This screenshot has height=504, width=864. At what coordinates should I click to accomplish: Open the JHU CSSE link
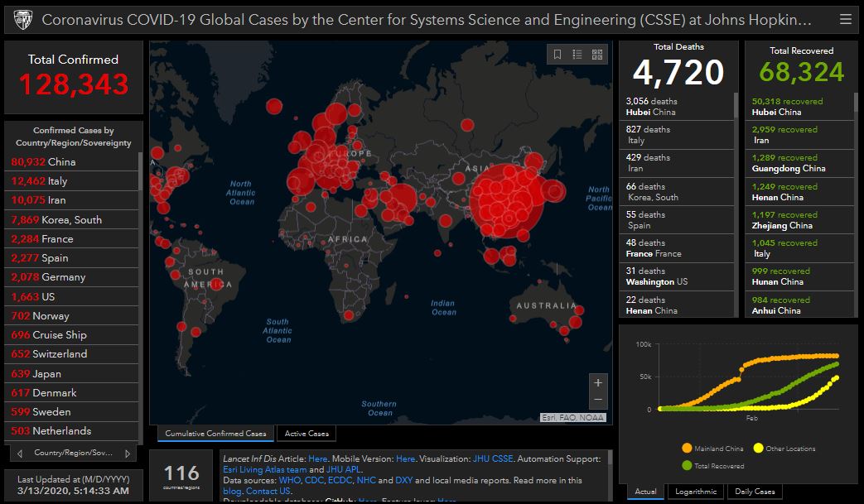click(493, 458)
